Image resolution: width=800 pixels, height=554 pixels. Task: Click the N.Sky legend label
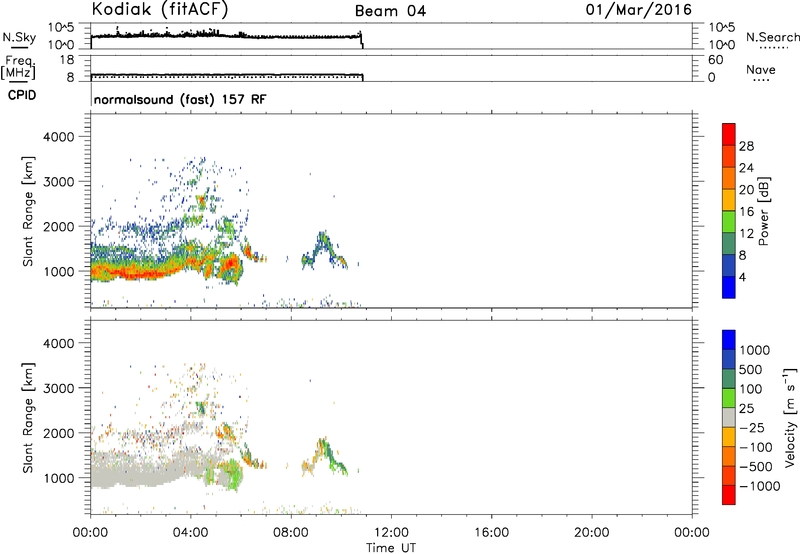point(19,37)
